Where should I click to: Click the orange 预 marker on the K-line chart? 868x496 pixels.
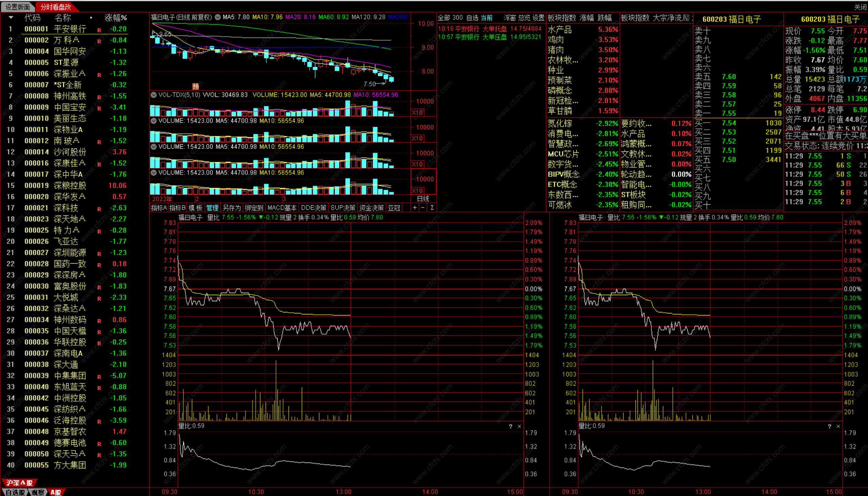196,86
